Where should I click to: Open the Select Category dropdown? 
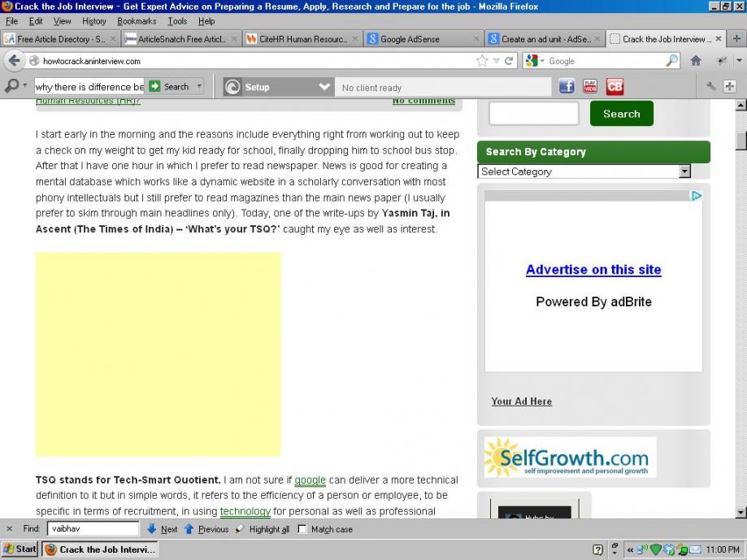tap(584, 171)
